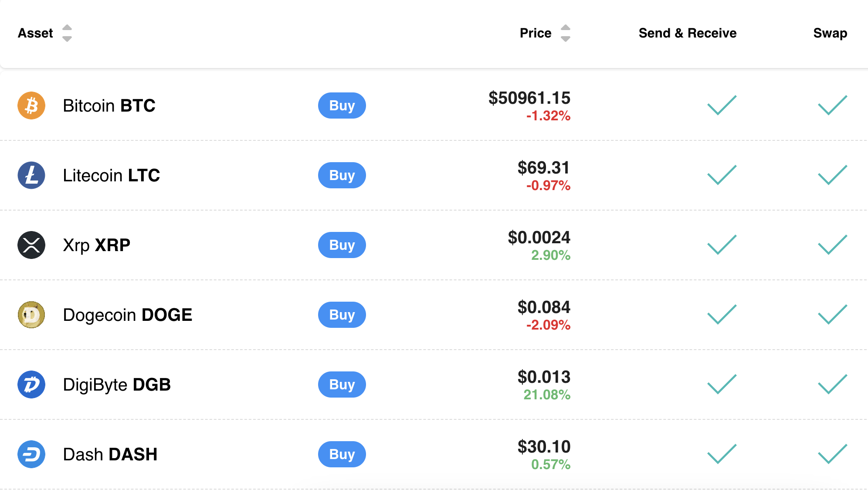Click Bitcoin's Send & Receive checkmark
The image size is (868, 490).
[x=722, y=105]
